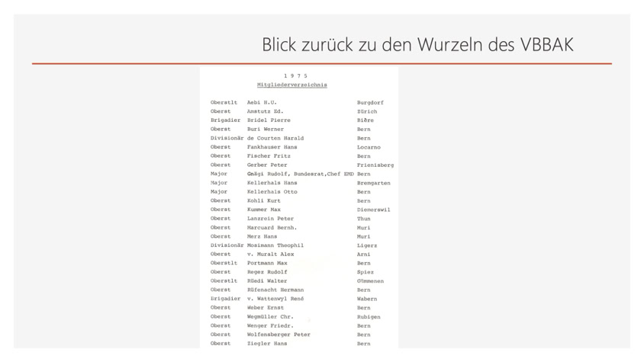
Task: Click the 'Zürich' location text
Action: pos(367,111)
